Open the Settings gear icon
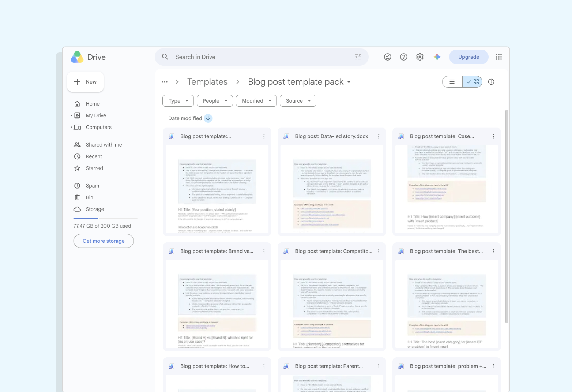This screenshot has width=572, height=392. point(420,57)
